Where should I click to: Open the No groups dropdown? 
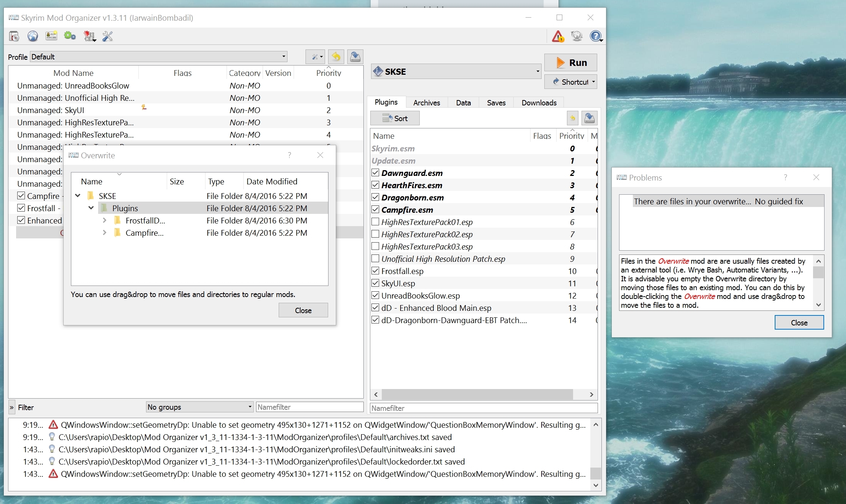coord(199,407)
